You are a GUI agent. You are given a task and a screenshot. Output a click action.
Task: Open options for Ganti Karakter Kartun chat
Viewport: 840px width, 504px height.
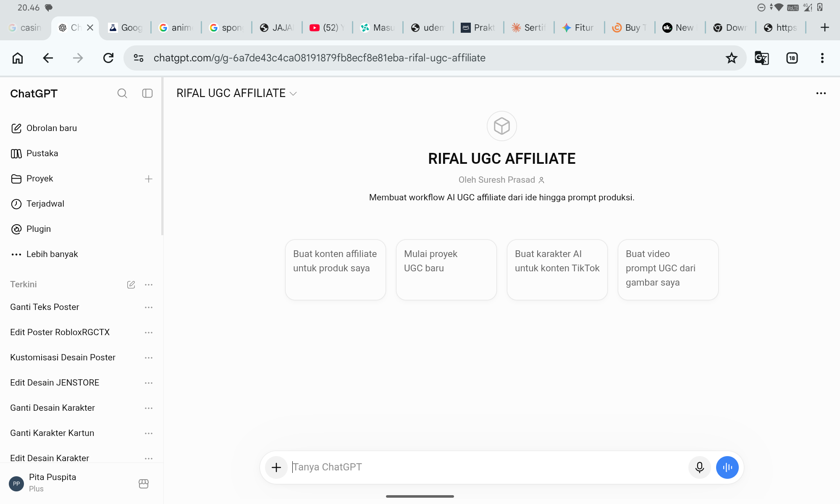(149, 433)
